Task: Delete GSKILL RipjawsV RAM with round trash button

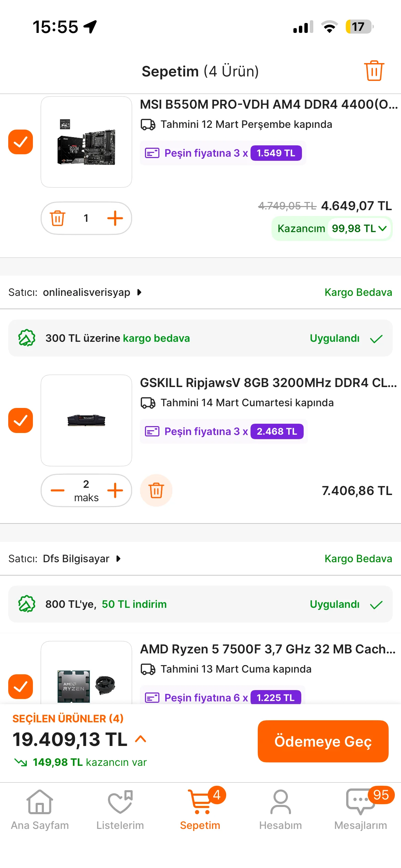Action: coord(156,490)
